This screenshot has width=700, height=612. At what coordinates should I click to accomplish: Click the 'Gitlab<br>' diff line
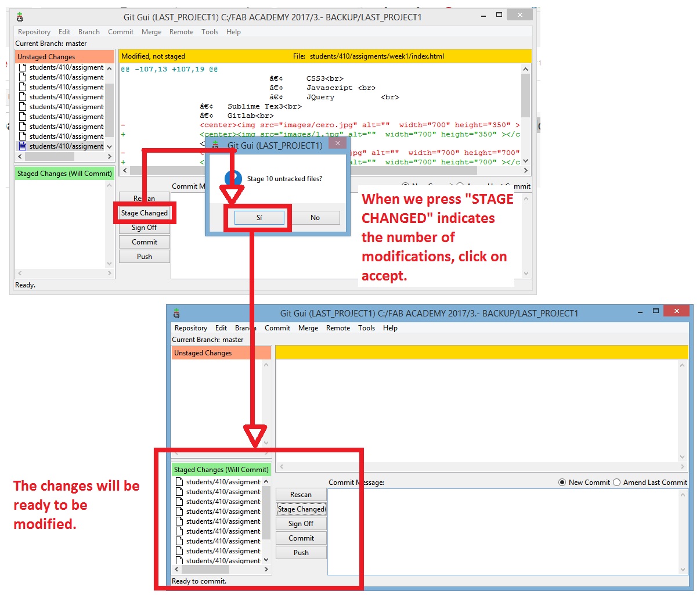[251, 116]
